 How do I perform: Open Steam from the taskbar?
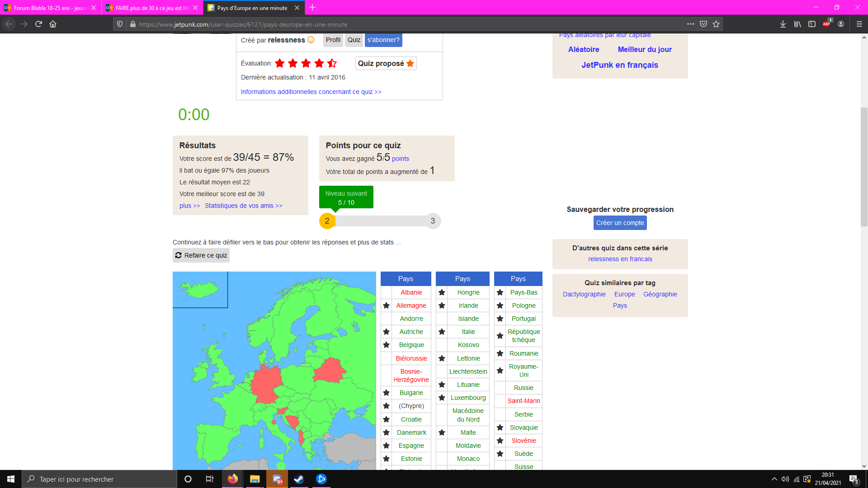tap(299, 479)
